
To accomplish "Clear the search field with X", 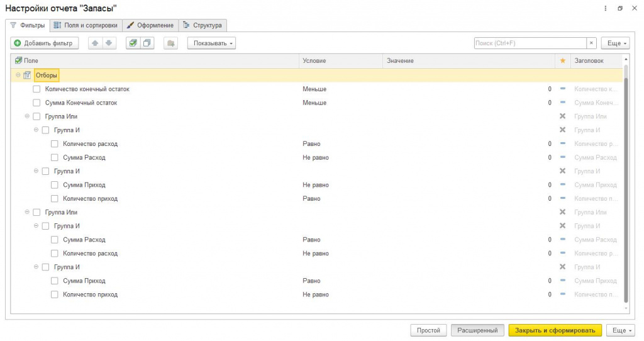I will pos(591,43).
